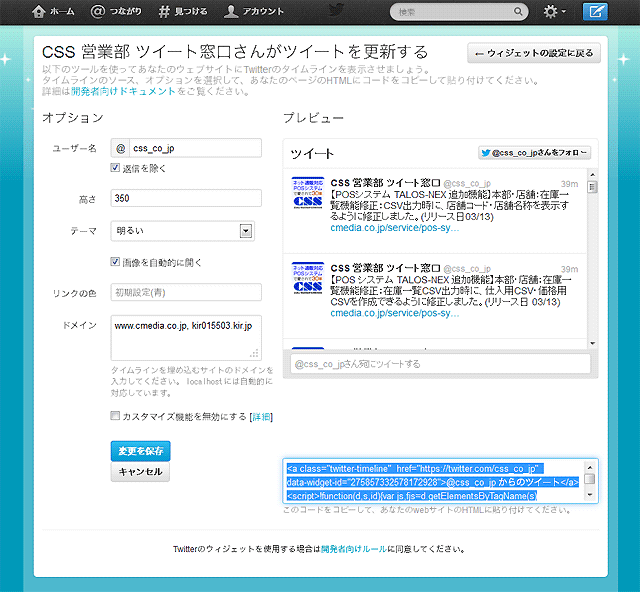Return to widget settings (ウィジェットの設定に戻る)

click(x=534, y=53)
